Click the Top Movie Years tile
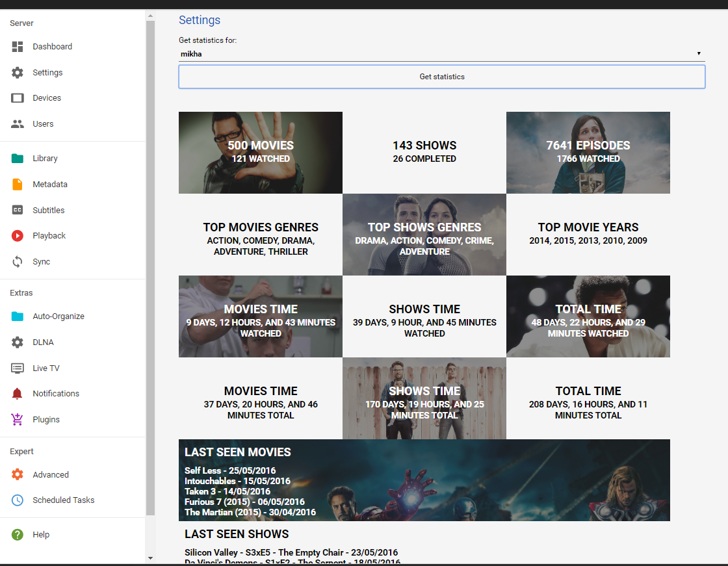 588,235
